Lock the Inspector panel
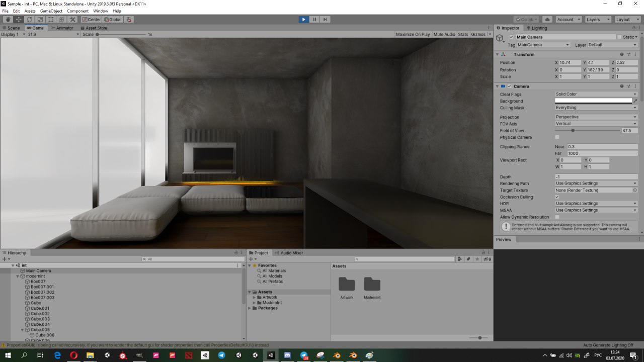 [x=634, y=28]
